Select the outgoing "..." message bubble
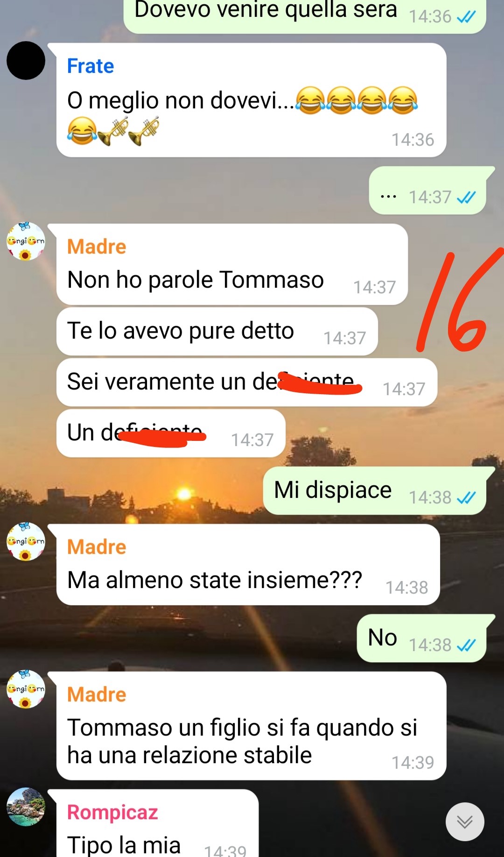Image resolution: width=504 pixels, height=857 pixels. click(x=428, y=191)
